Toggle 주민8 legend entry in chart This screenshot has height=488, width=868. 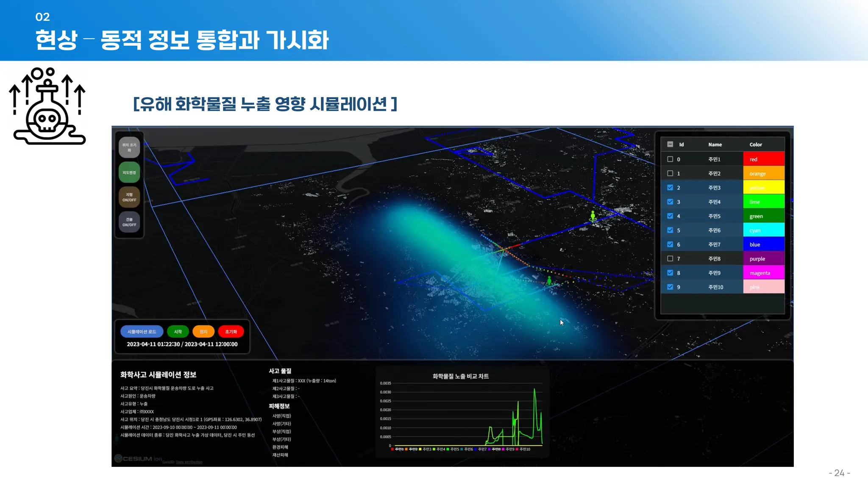click(494, 449)
